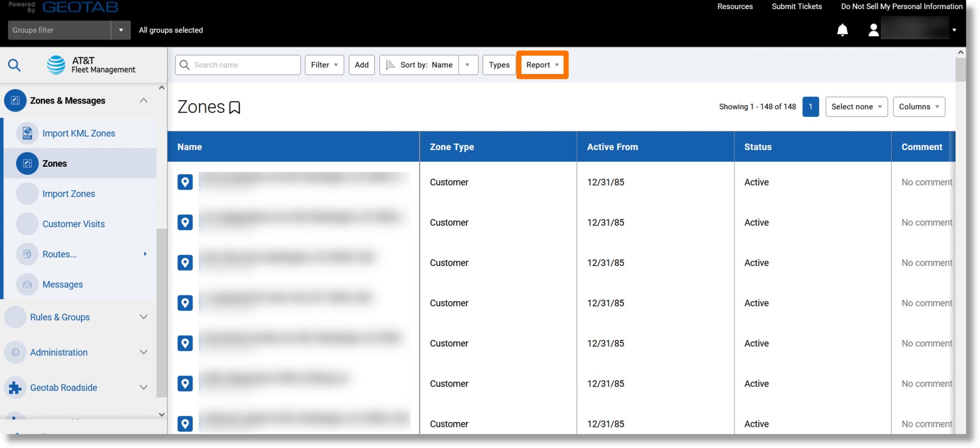The image size is (980, 448).
Task: Click second row zone pin icon
Action: (x=185, y=222)
